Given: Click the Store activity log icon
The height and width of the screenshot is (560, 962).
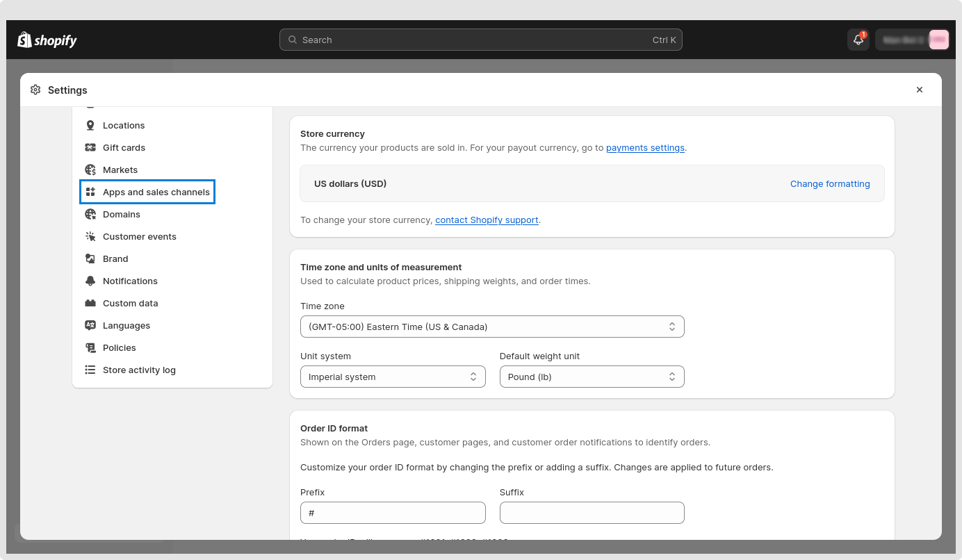Looking at the screenshot, I should point(90,370).
